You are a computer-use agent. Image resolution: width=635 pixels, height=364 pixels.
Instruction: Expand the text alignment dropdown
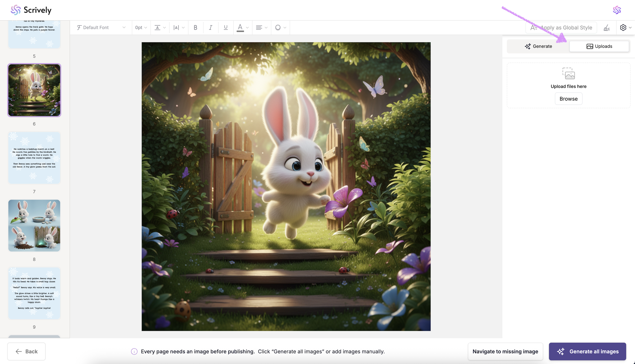pos(261,28)
